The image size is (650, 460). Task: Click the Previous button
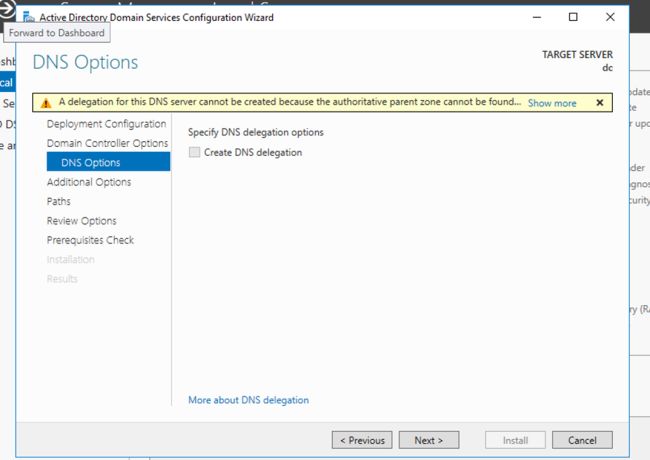point(362,440)
